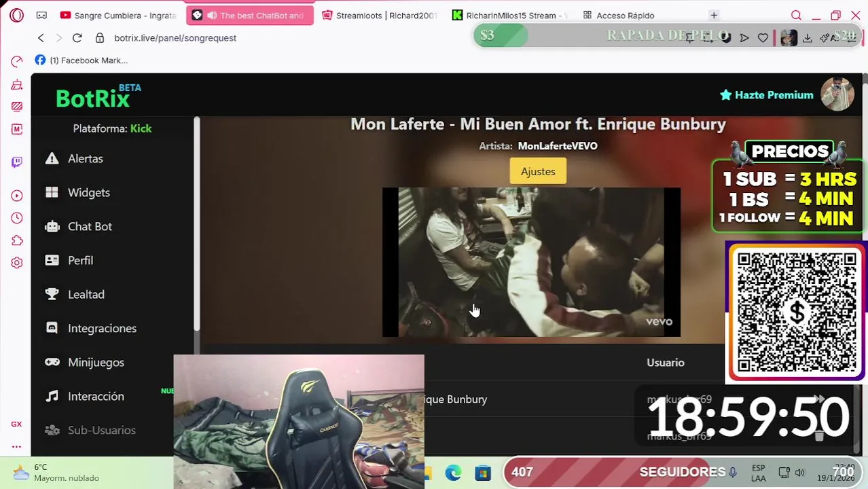Change platform by clicking Kick

point(141,128)
